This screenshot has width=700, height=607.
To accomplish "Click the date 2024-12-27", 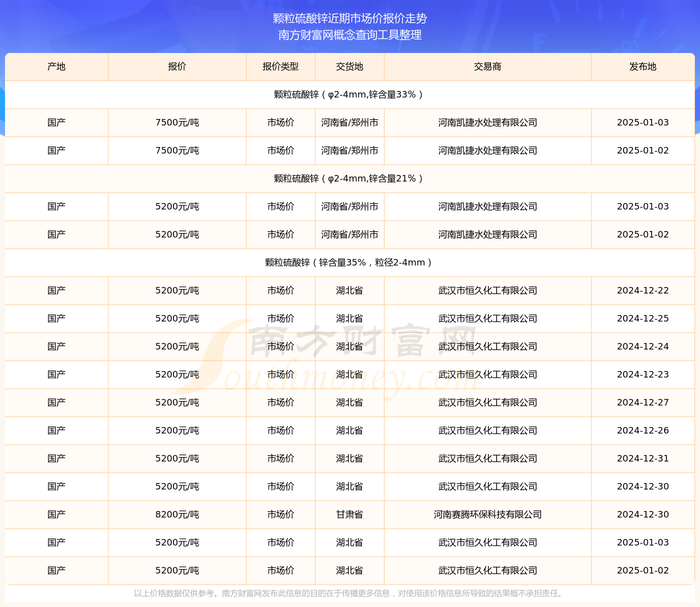I will click(642, 402).
